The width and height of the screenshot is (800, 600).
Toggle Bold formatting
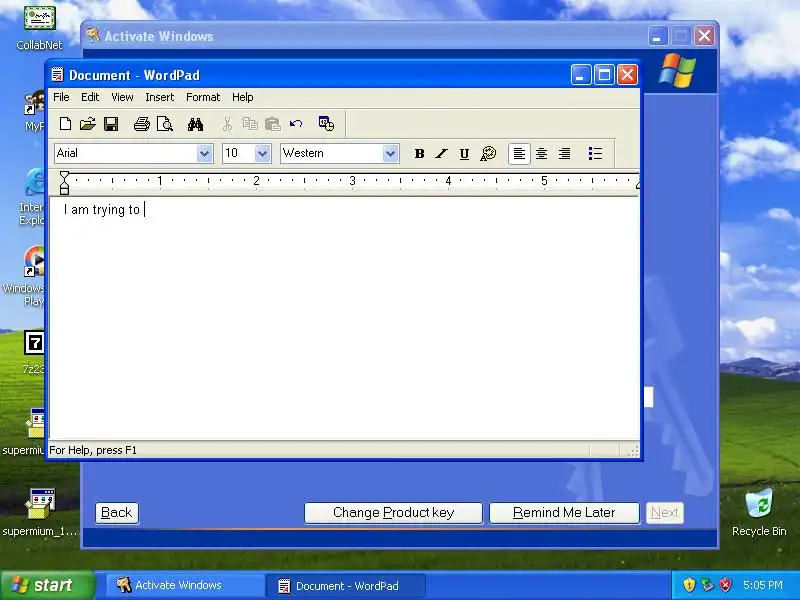[x=419, y=154]
